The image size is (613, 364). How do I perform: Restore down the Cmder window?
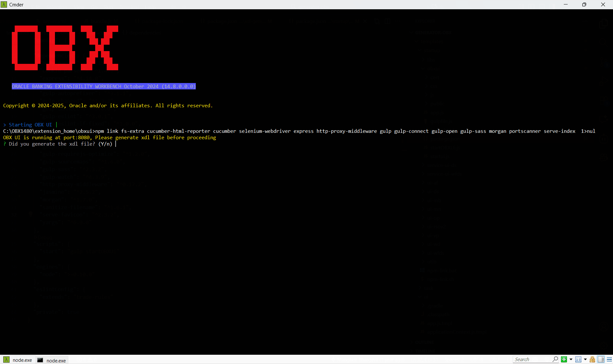584,4
